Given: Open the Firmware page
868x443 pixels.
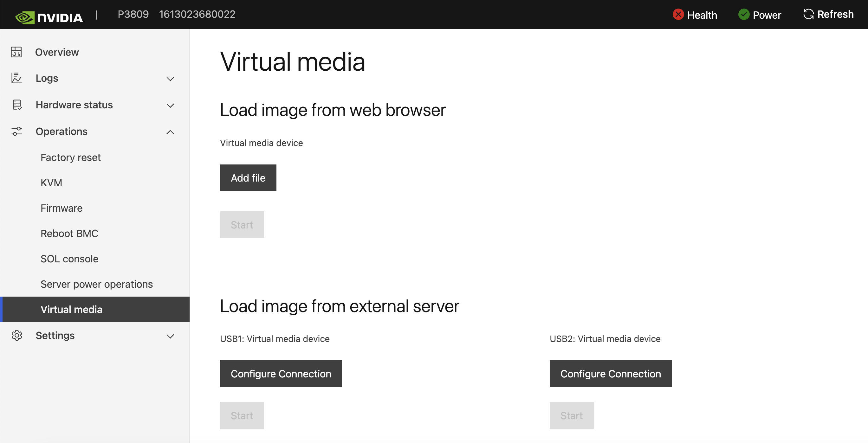Looking at the screenshot, I should pyautogui.click(x=61, y=208).
